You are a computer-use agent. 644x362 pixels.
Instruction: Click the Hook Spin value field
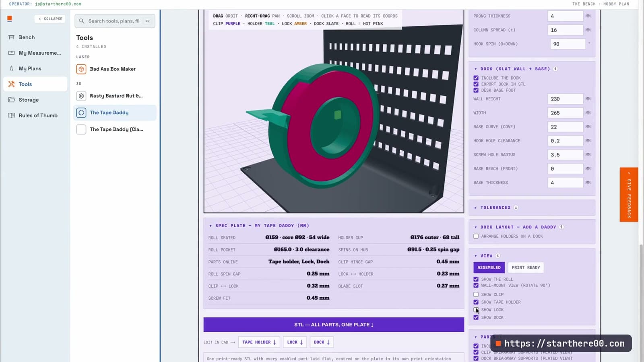tap(568, 44)
